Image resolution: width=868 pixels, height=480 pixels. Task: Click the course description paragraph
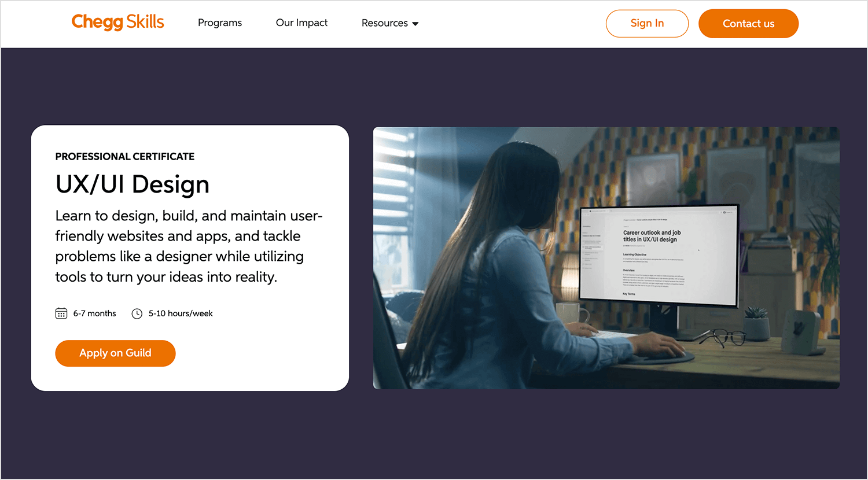pyautogui.click(x=189, y=246)
